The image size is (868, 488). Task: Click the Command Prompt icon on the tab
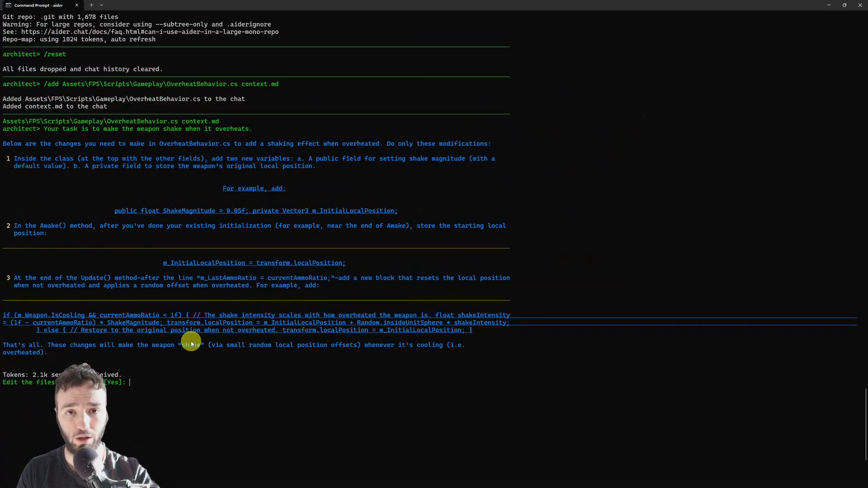(8, 5)
